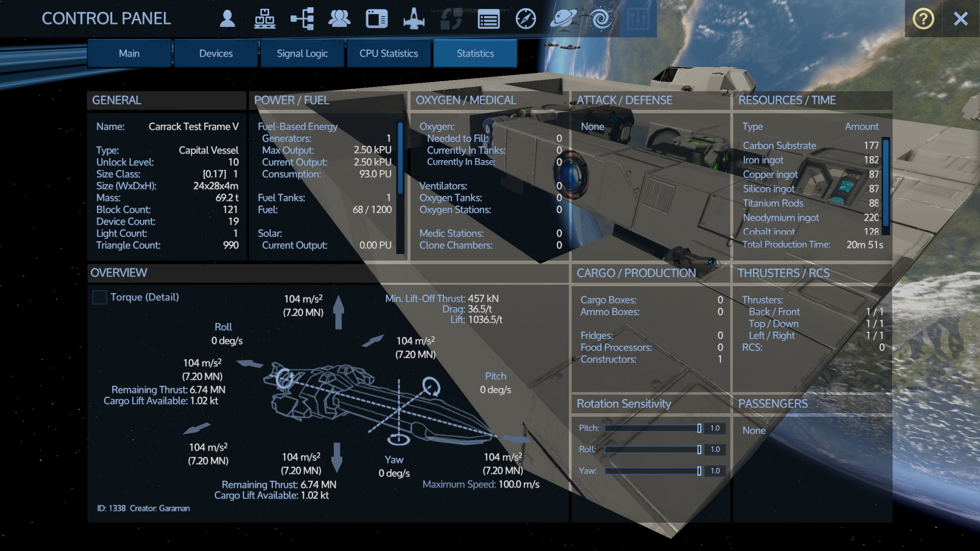
Task: Open the ship registry icon
Action: [x=414, y=19]
